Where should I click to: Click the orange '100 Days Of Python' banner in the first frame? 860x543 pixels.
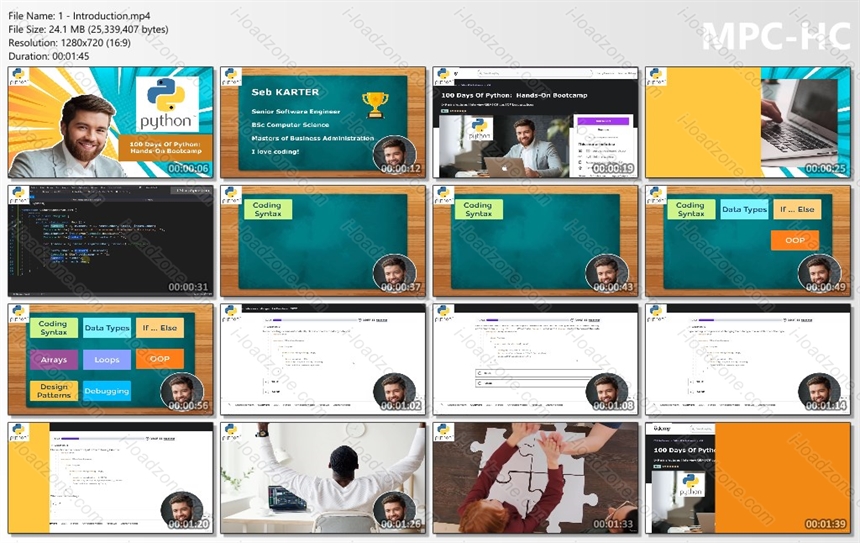point(166,147)
